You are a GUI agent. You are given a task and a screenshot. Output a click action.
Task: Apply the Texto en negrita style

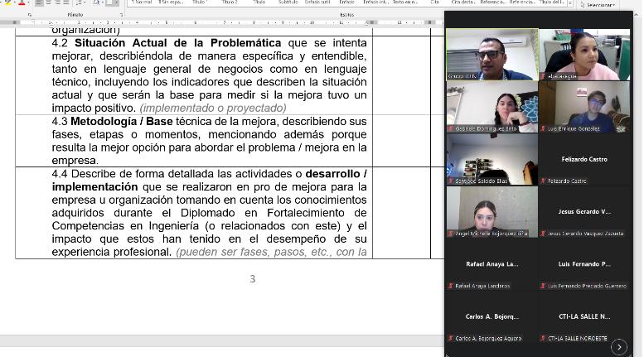(405, 2)
